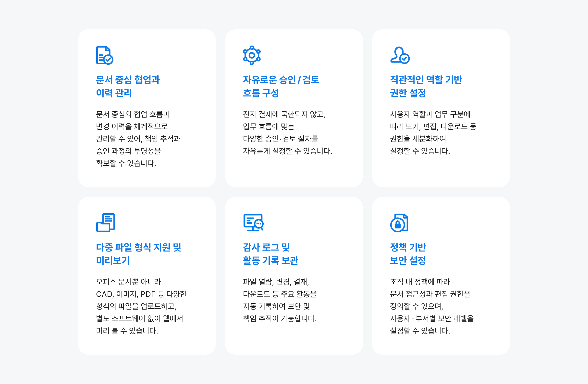Click the '별도 소프트웨어 없이 웹에서' line
The width and height of the screenshot is (588, 384).
pyautogui.click(x=139, y=318)
